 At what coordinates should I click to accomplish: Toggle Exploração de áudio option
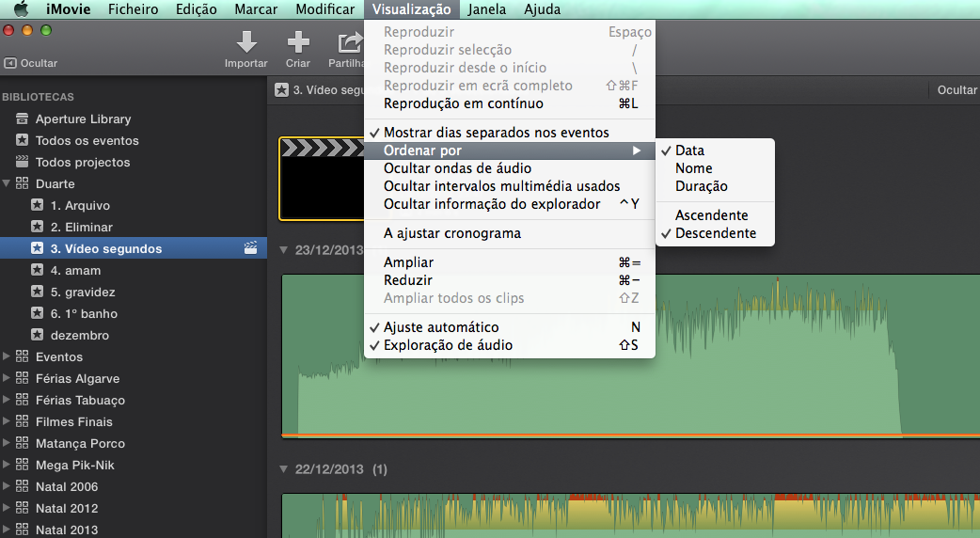pos(510,345)
